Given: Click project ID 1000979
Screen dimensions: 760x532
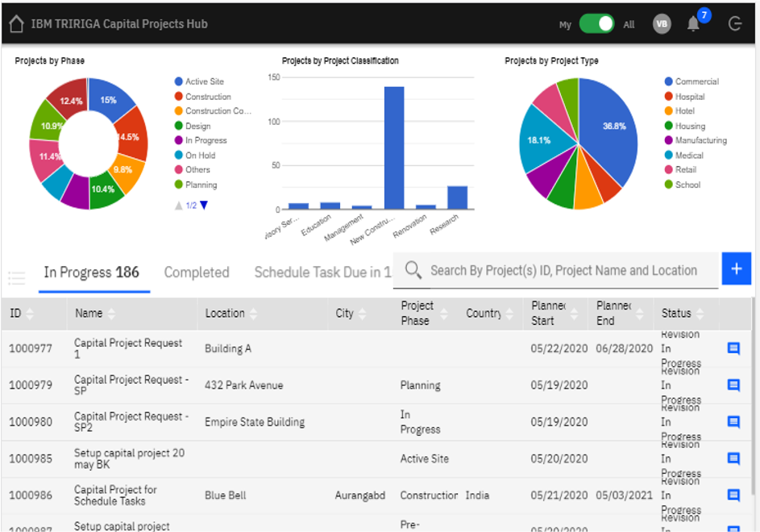Looking at the screenshot, I should (31, 385).
